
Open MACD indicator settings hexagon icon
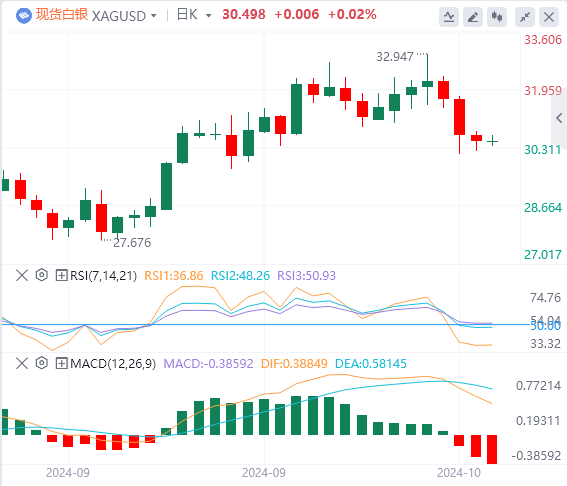pyautogui.click(x=42, y=363)
